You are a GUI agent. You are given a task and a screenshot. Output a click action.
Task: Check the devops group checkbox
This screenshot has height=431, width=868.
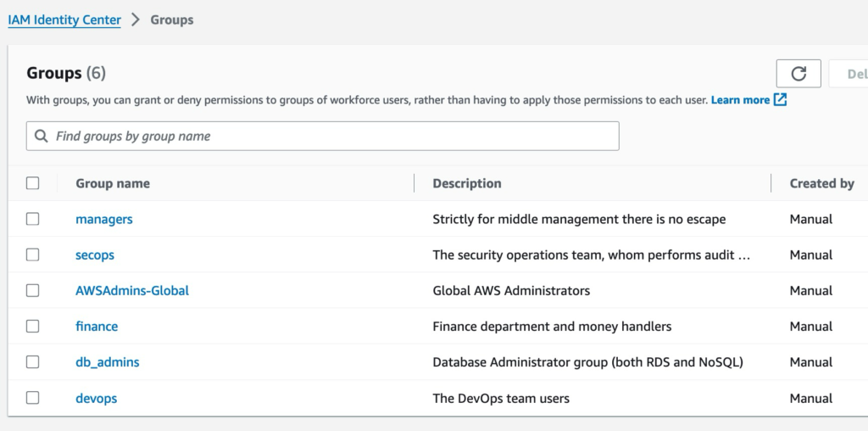click(x=33, y=398)
